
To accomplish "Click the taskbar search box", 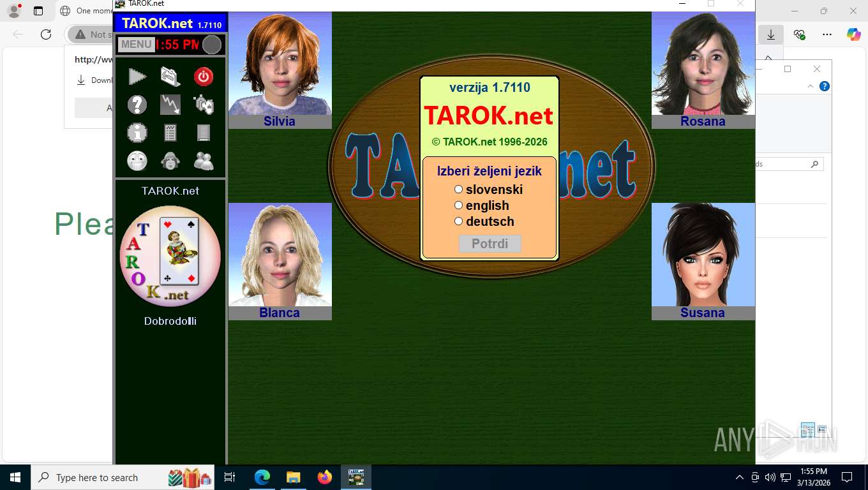I will (x=123, y=477).
